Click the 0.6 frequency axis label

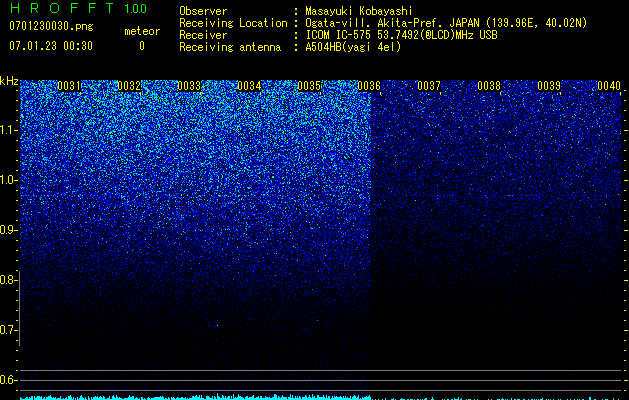coord(9,380)
